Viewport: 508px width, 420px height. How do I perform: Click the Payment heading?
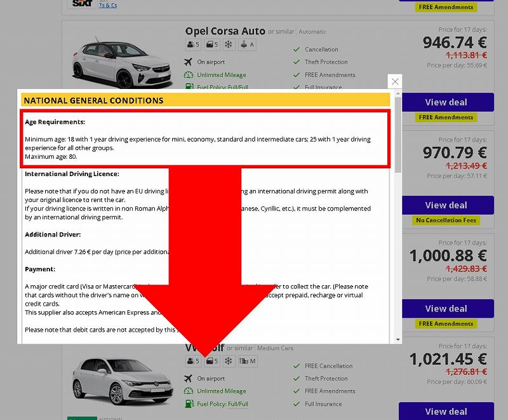(x=40, y=269)
